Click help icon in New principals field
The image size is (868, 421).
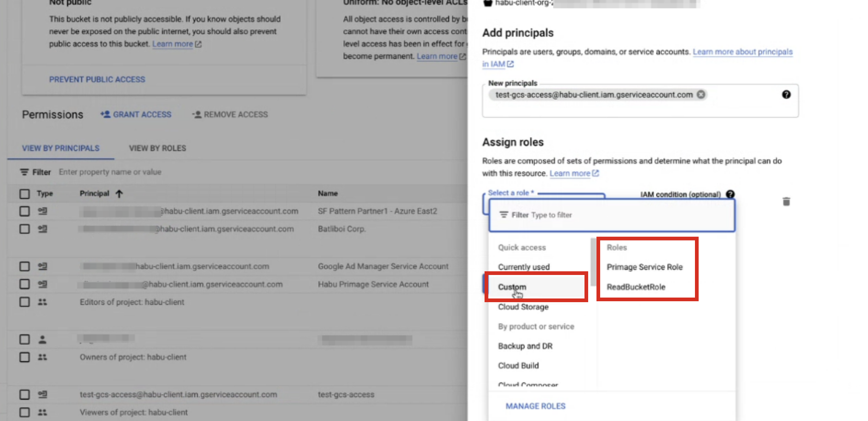tap(786, 94)
